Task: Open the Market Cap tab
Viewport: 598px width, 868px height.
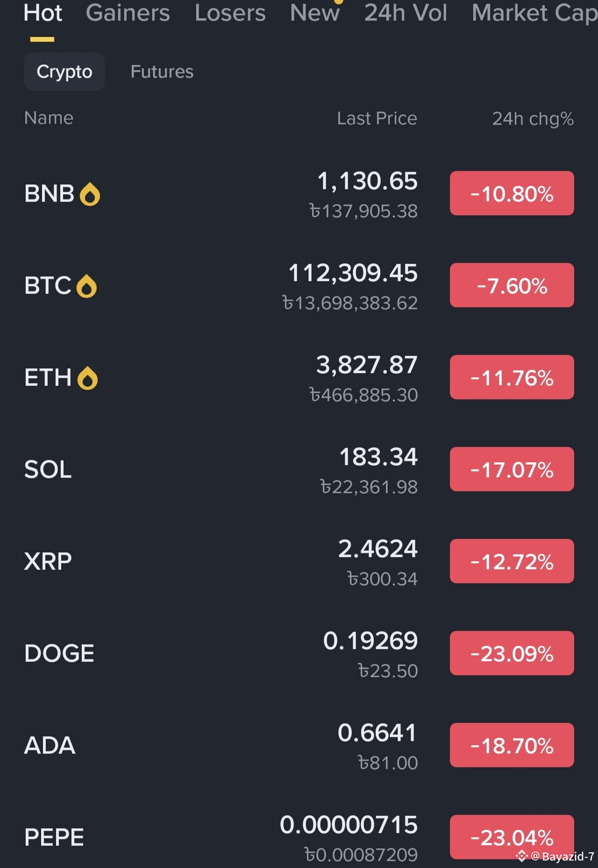Action: point(534,13)
